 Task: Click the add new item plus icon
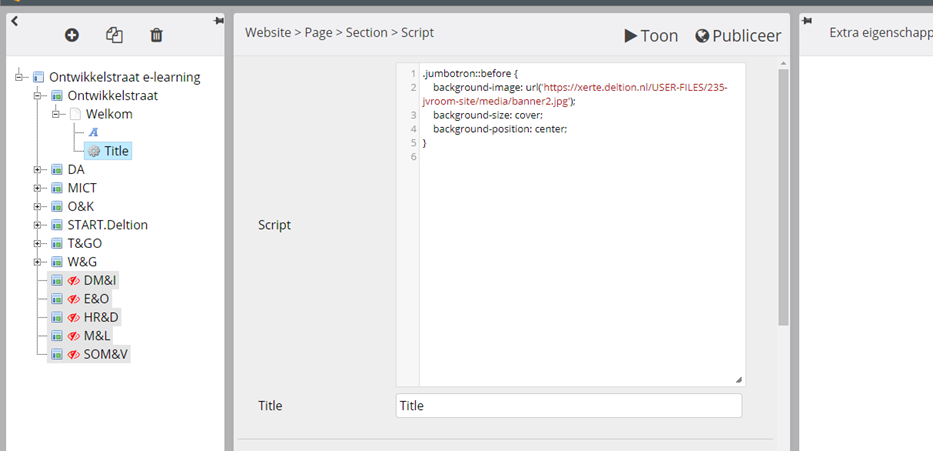(x=71, y=36)
